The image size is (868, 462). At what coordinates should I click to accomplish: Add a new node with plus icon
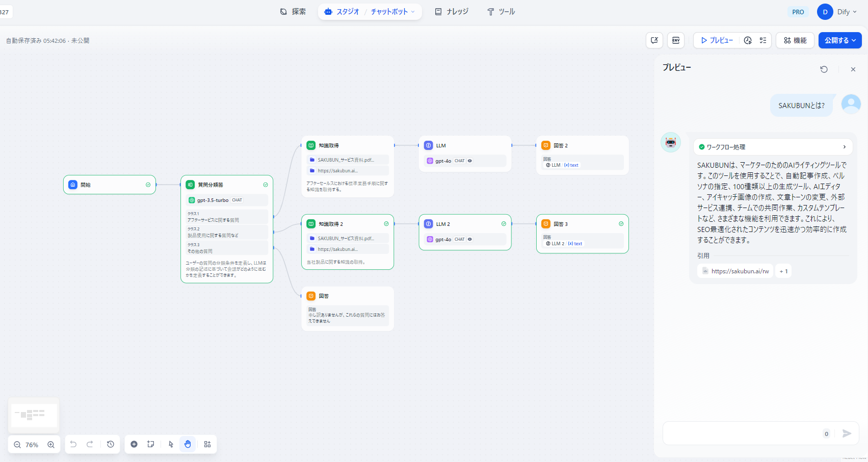[134, 444]
